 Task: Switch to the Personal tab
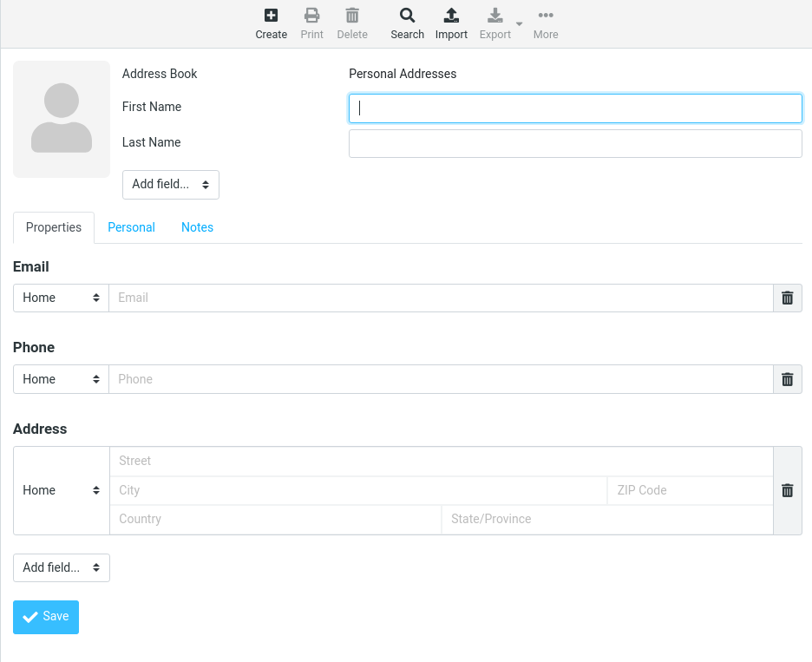point(131,227)
